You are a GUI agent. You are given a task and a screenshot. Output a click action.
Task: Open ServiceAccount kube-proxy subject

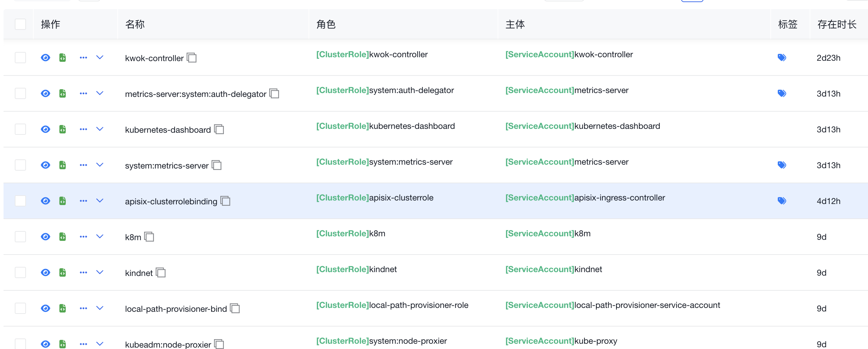click(x=561, y=341)
